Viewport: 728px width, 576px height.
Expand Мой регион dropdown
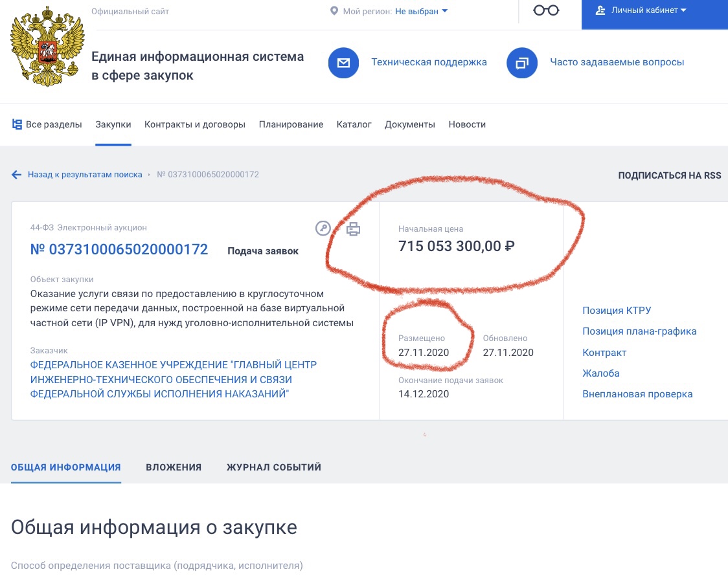coord(421,11)
